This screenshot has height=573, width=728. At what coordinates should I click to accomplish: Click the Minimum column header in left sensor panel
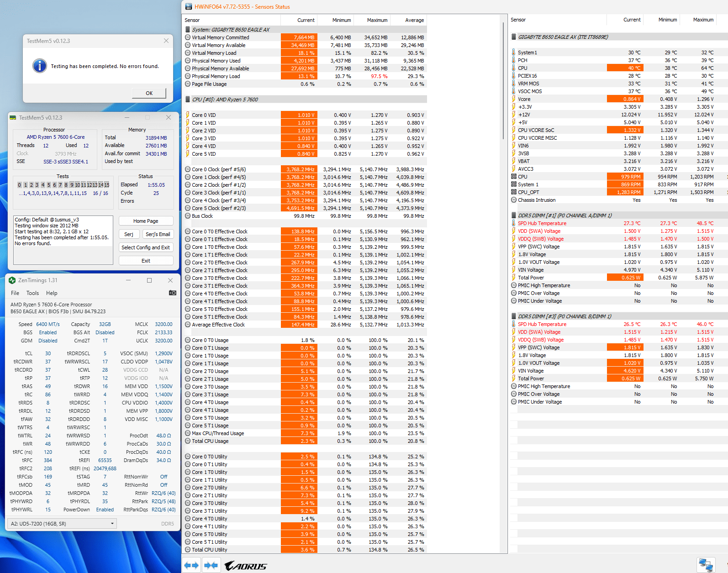[x=342, y=20]
